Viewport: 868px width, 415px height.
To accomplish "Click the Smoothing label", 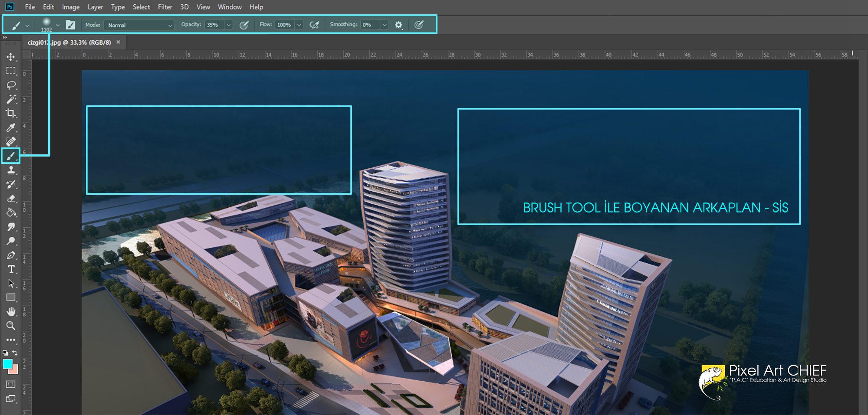I will (x=344, y=24).
